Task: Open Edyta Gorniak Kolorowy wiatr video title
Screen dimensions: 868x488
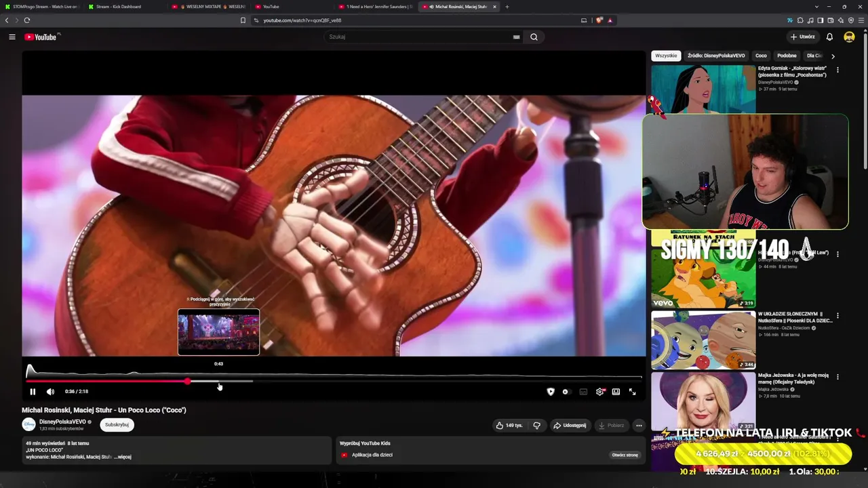Action: point(792,71)
